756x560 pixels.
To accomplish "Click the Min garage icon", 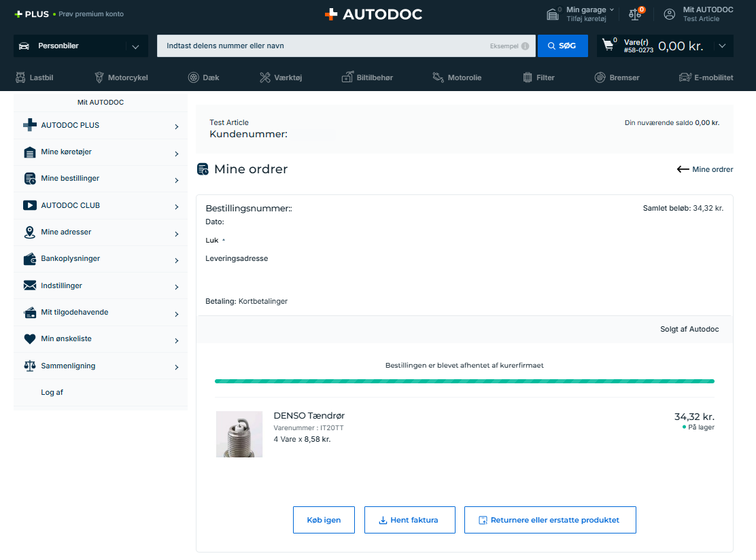I will 553,14.
